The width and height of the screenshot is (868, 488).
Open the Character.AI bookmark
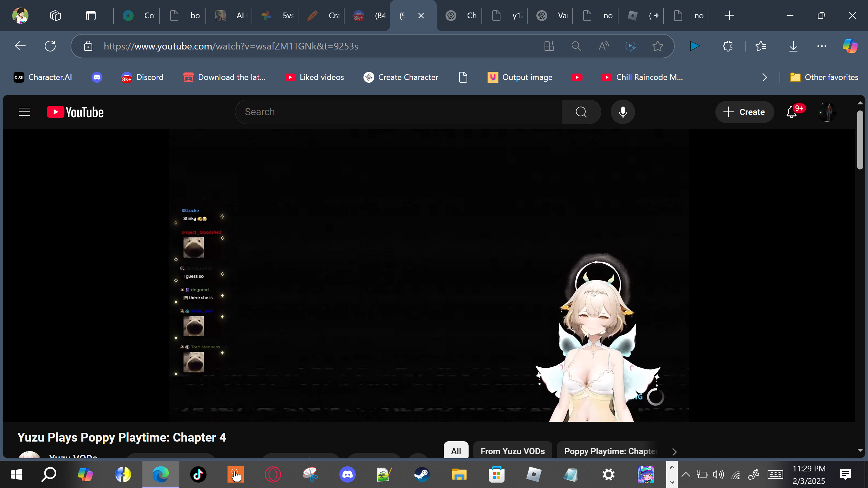43,77
